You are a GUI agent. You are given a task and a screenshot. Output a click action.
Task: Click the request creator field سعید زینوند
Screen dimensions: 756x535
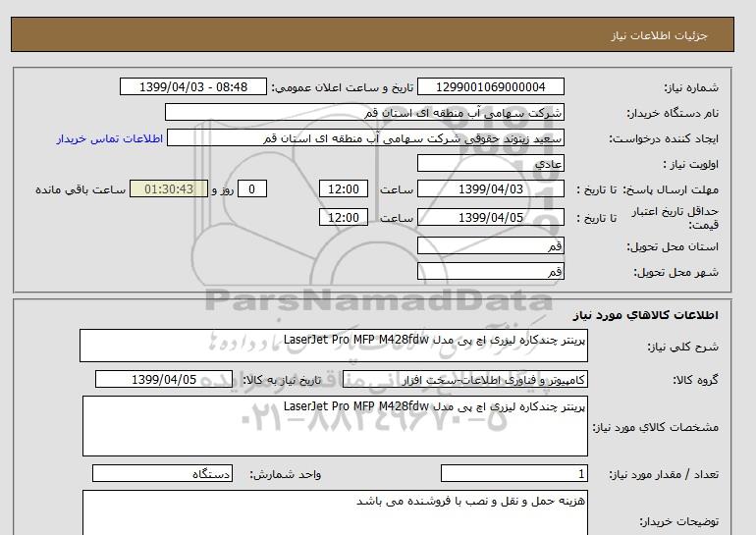(x=365, y=137)
